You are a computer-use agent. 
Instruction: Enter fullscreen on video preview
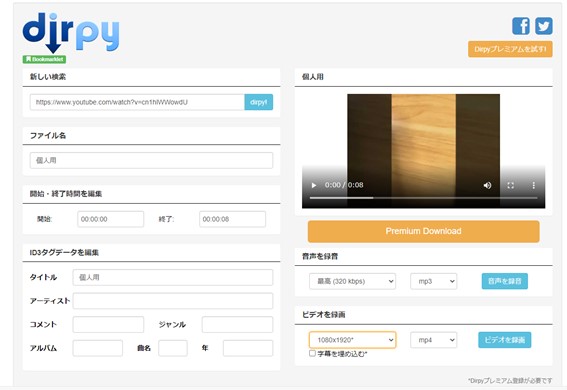(x=511, y=185)
